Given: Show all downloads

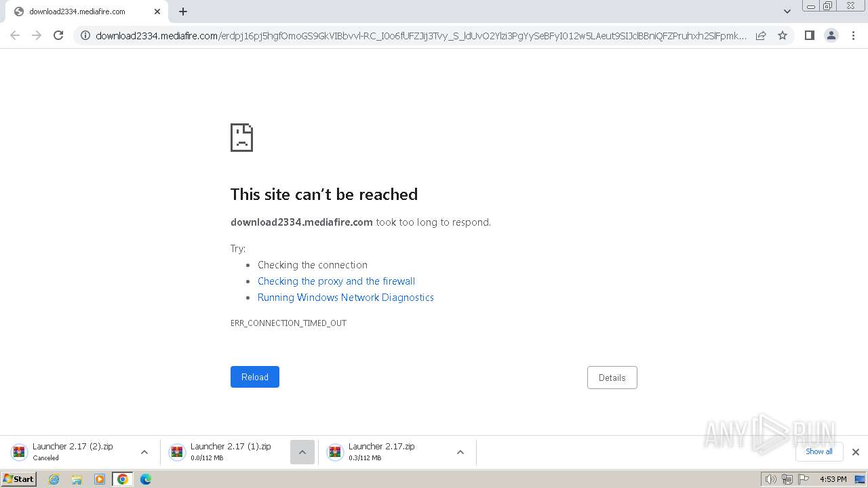Looking at the screenshot, I should pos(819,451).
